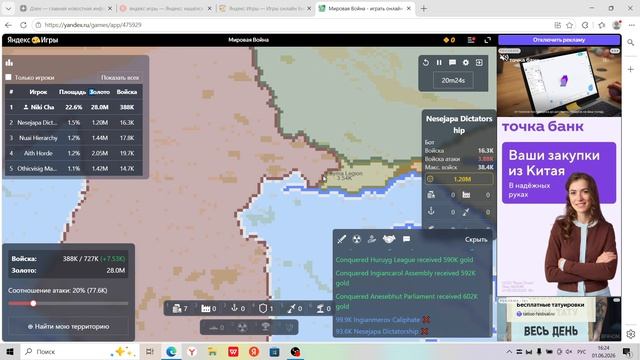This screenshot has height=360, width=640.
Task: Filter events by sword attack icon
Action: (x=342, y=239)
